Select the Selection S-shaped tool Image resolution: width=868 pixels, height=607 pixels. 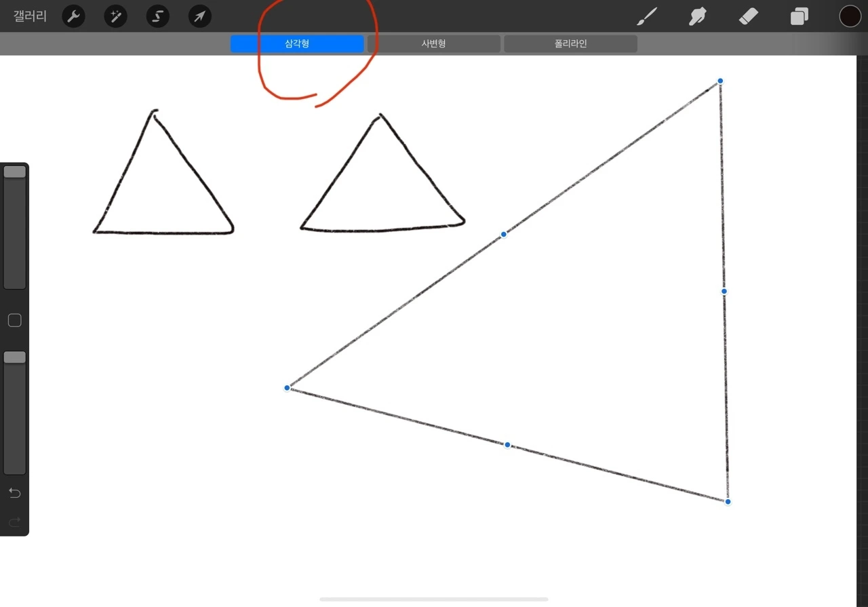click(157, 16)
